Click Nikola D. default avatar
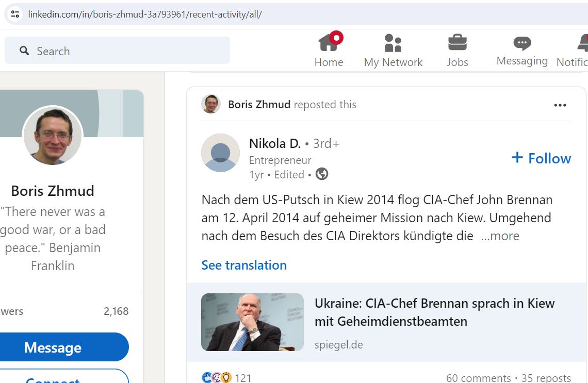The height and width of the screenshot is (383, 588). (221, 153)
